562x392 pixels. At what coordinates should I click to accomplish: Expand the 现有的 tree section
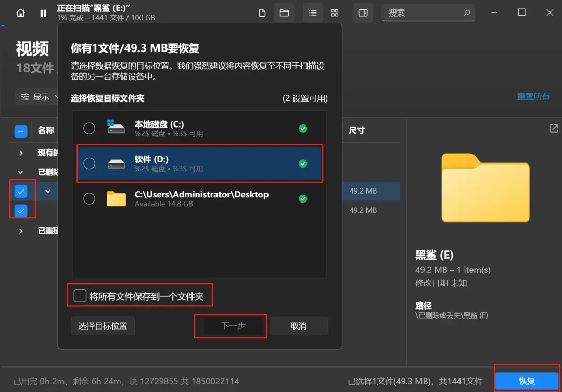point(21,153)
